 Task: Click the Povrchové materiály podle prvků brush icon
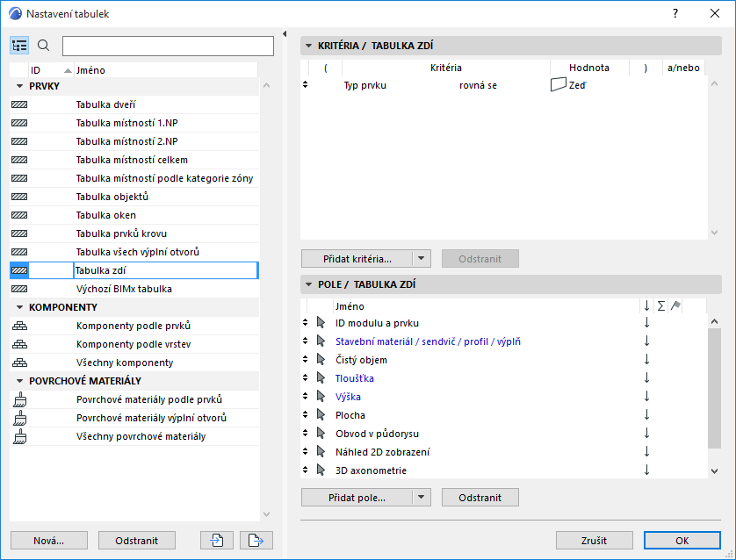point(19,399)
